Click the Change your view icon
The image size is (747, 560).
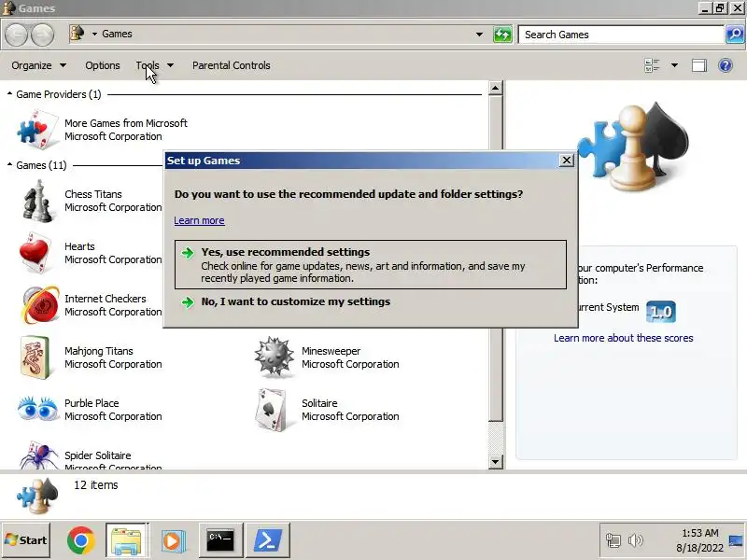(x=652, y=65)
